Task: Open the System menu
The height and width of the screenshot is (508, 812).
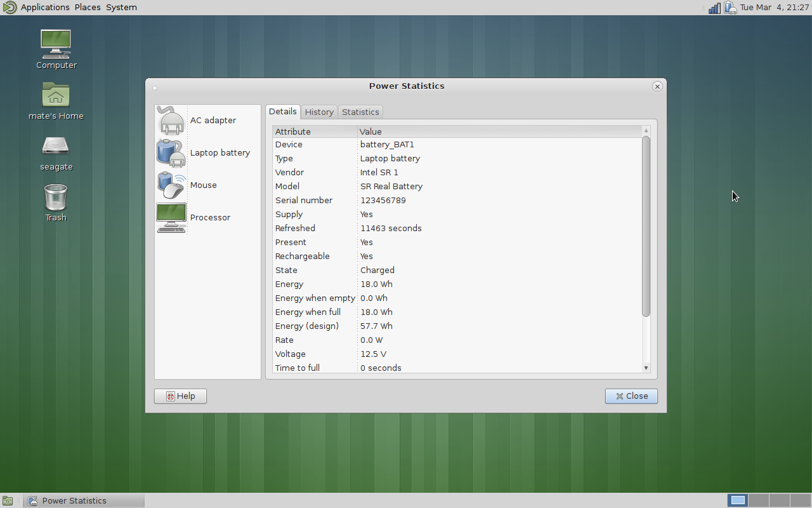Action: pos(121,8)
